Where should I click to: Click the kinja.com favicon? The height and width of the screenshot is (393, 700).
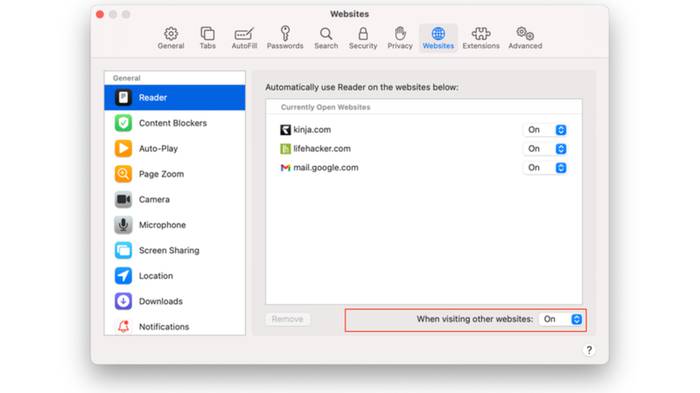coord(285,130)
